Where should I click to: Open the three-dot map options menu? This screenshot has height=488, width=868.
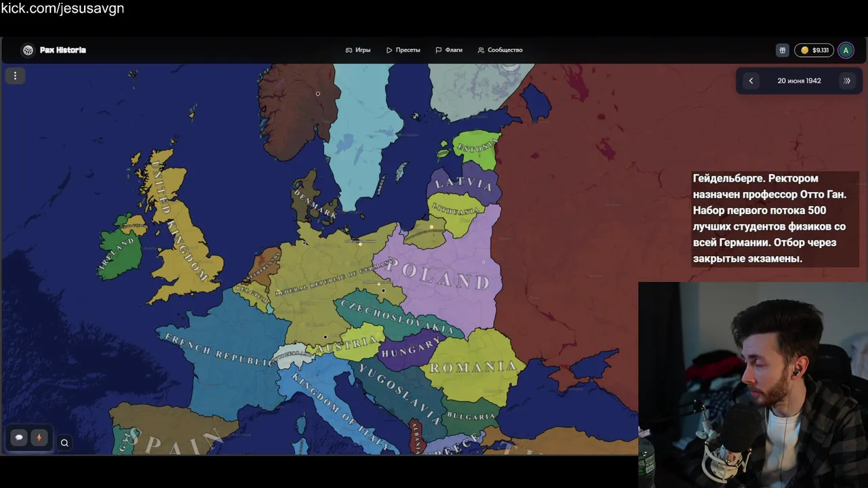click(15, 76)
